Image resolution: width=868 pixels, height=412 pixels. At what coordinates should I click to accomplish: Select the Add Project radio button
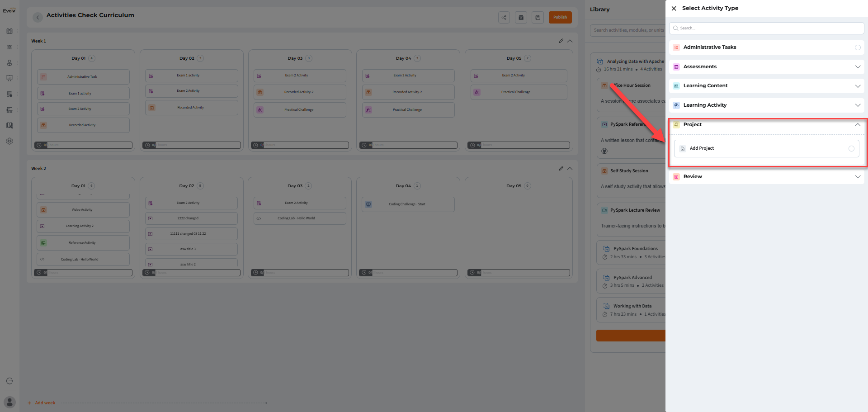tap(851, 149)
